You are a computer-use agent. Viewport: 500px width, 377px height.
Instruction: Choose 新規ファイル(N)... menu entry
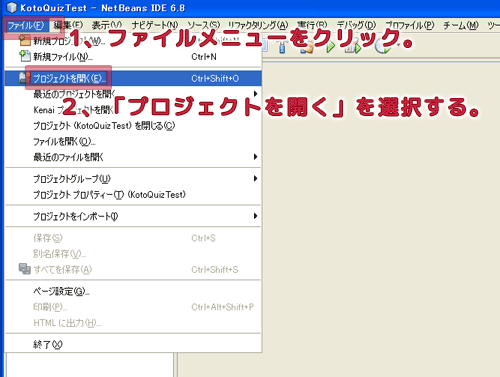coord(133,57)
